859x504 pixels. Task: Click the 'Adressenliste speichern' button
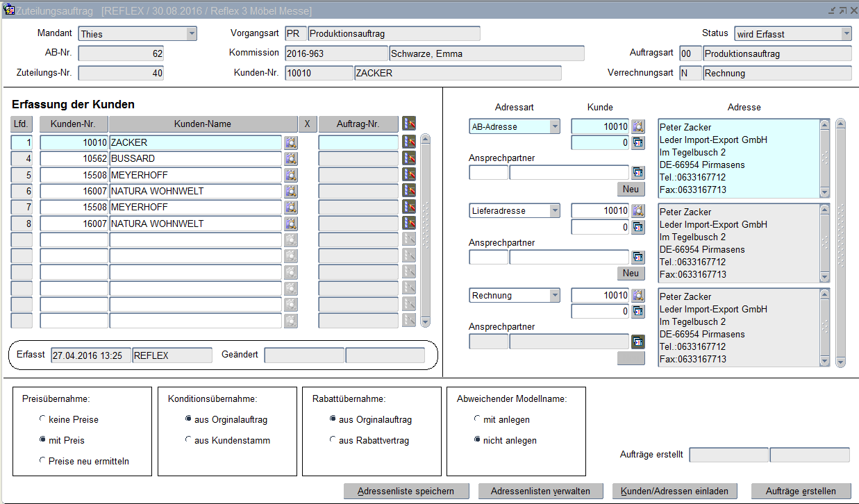(406, 491)
